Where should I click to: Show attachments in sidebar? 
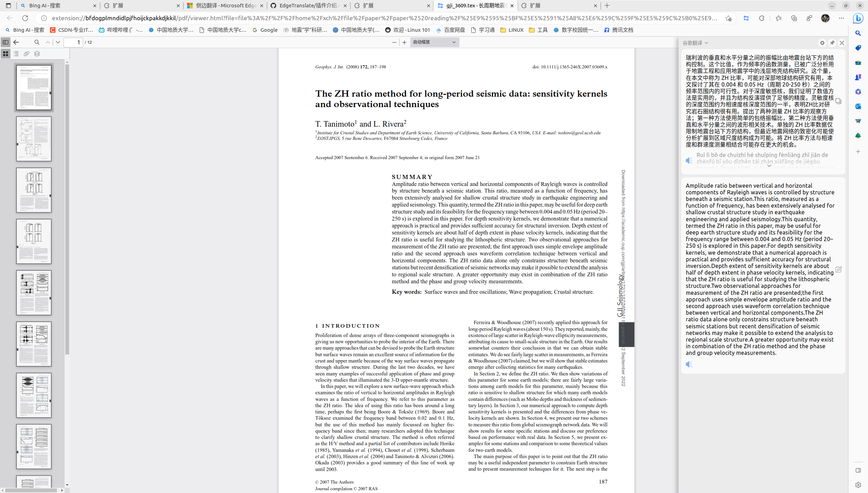27,54
